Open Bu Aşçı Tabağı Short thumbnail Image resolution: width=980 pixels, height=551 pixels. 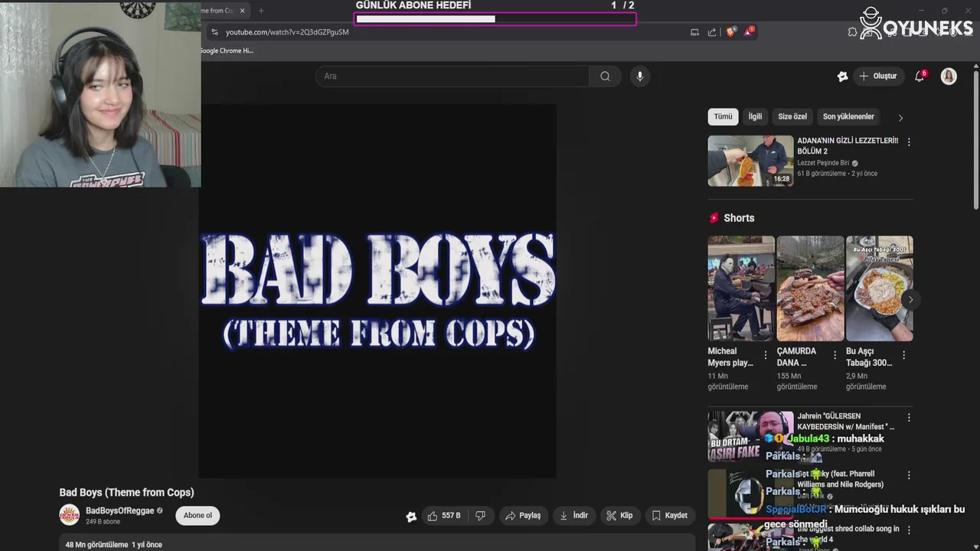(x=879, y=289)
